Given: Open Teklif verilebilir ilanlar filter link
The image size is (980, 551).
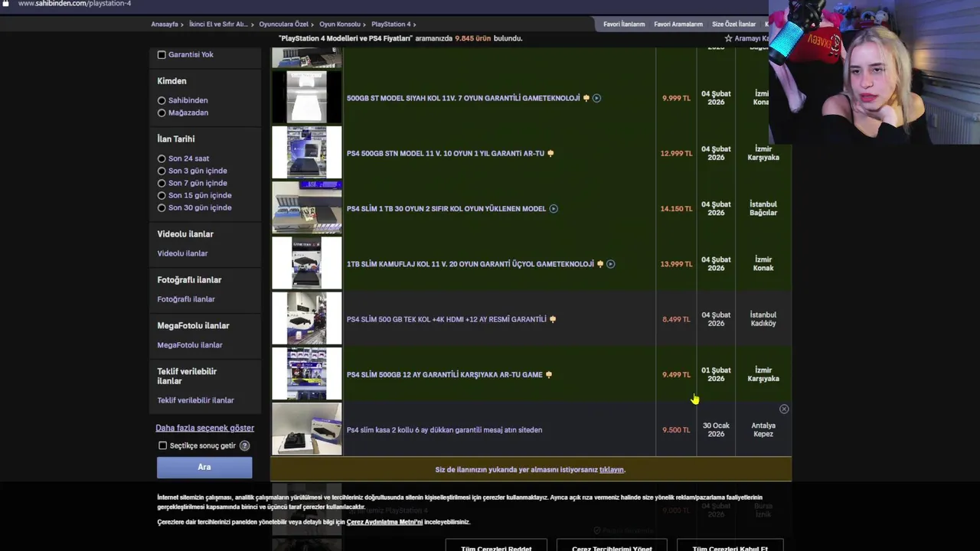Looking at the screenshot, I should [x=195, y=400].
